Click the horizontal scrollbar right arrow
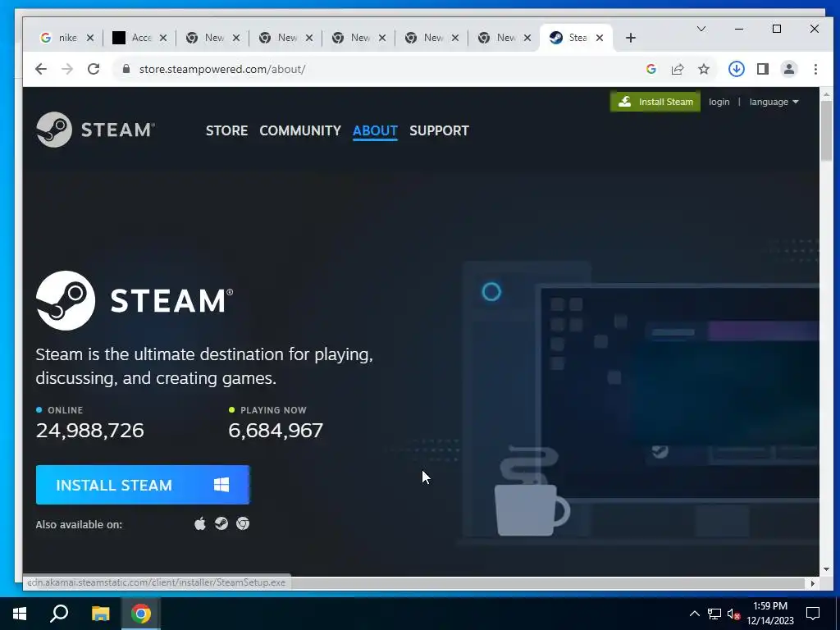The image size is (840, 630). click(x=813, y=583)
